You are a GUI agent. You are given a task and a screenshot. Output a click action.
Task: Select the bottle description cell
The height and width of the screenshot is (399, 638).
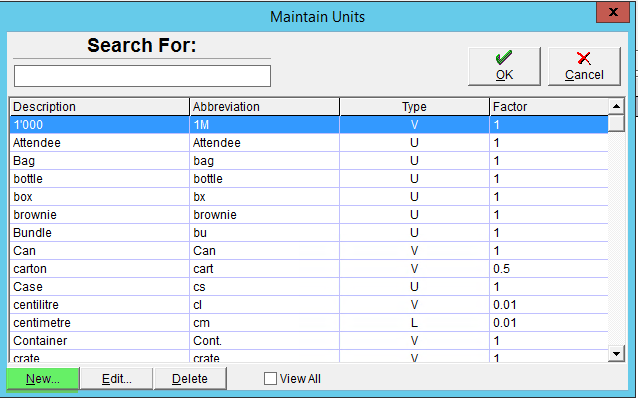coord(100,179)
